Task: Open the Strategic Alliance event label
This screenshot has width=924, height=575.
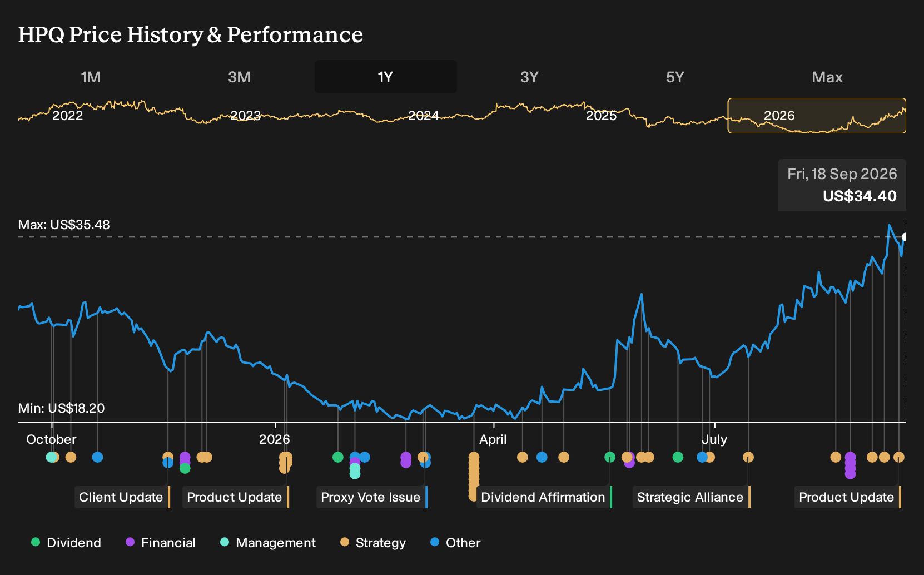Action: [x=692, y=497]
